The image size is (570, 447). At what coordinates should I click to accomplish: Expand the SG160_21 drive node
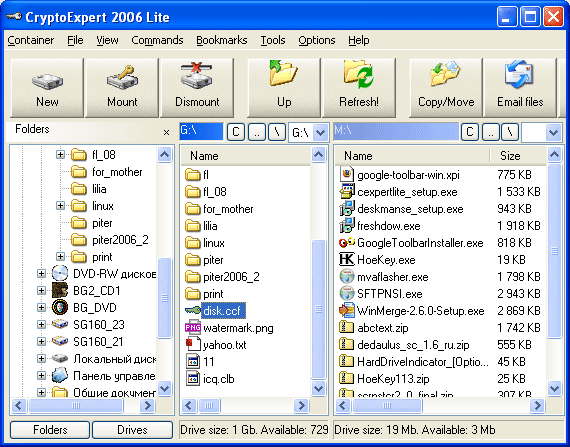[41, 342]
